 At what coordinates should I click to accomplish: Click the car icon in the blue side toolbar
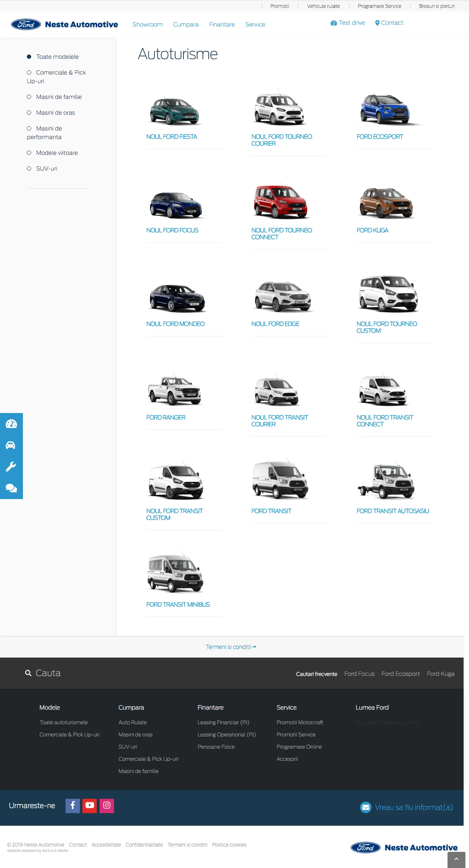[x=11, y=445]
